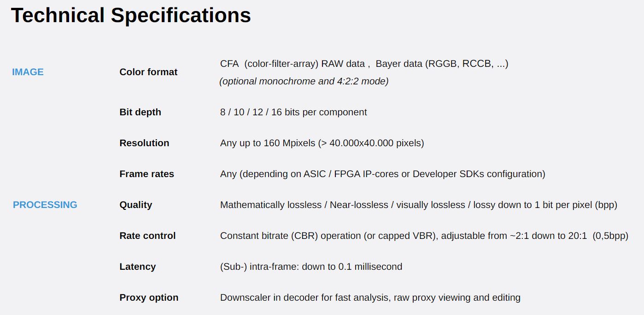
Task: Select the IMAGE section label
Action: click(x=28, y=72)
